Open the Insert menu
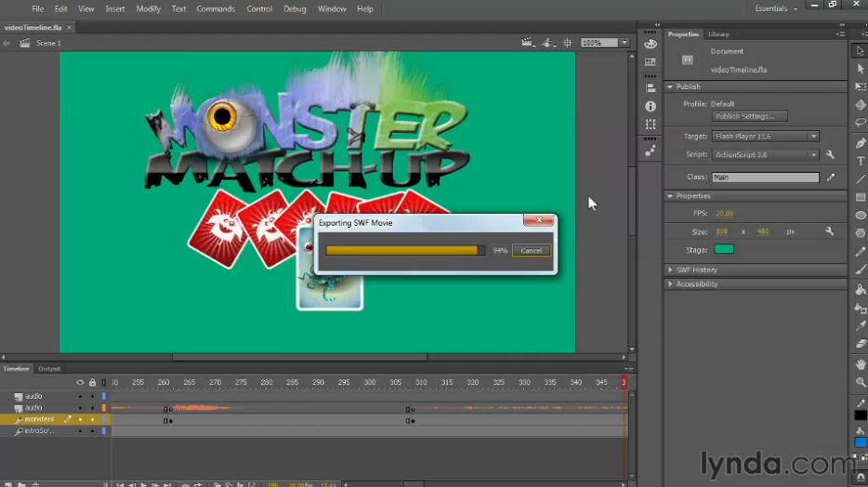Image resolution: width=868 pixels, height=487 pixels. click(115, 9)
